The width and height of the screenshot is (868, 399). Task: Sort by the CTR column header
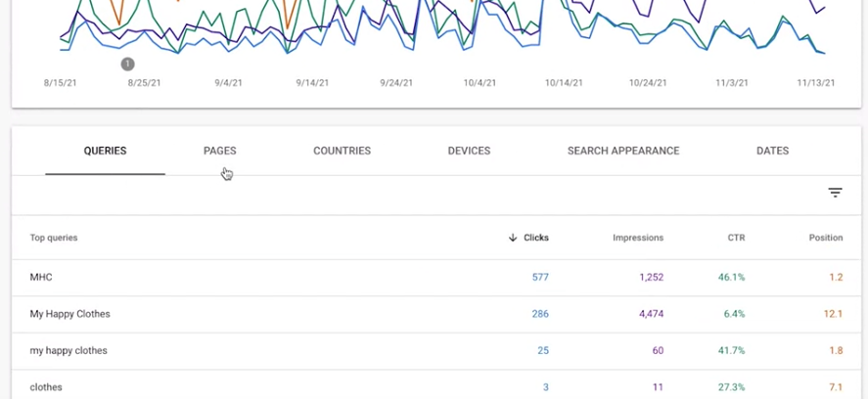pos(736,238)
